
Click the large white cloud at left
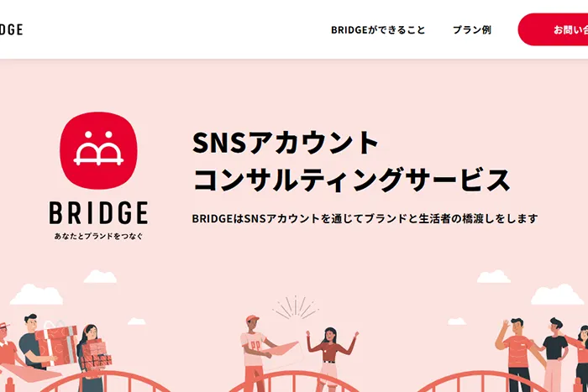pos(36,295)
